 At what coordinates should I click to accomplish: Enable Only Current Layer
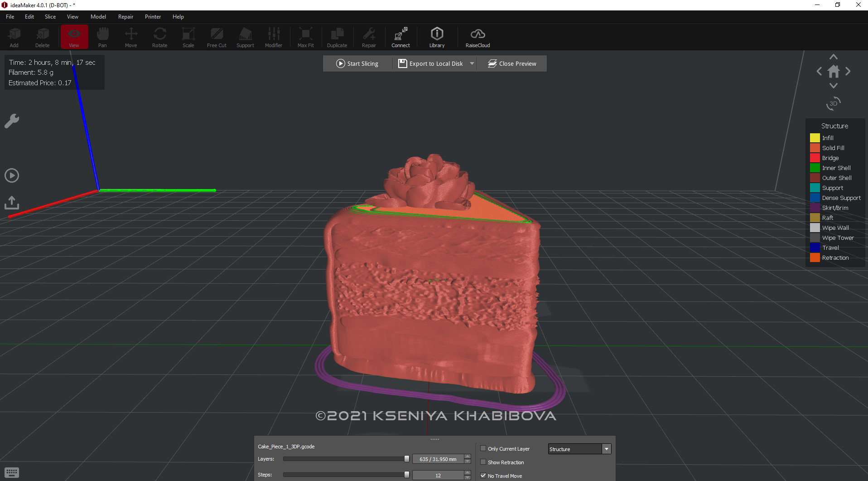(483, 448)
